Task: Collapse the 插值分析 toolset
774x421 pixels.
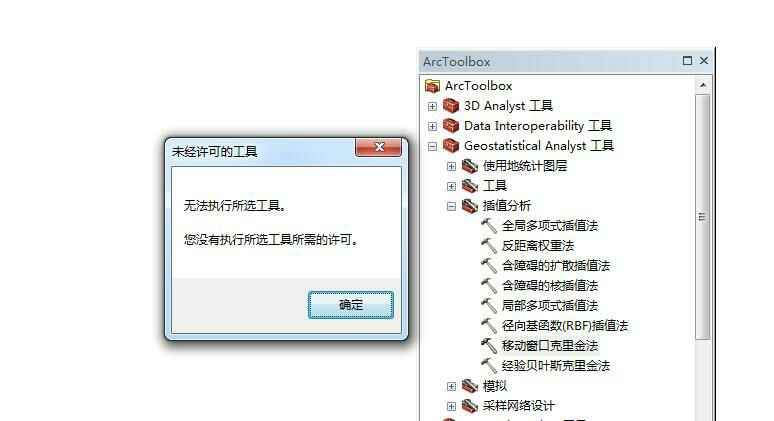Action: (x=451, y=206)
